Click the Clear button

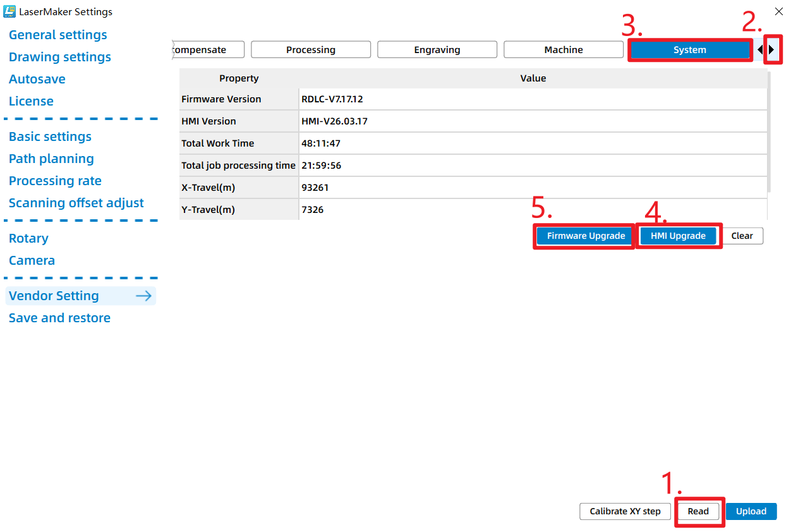pos(742,236)
